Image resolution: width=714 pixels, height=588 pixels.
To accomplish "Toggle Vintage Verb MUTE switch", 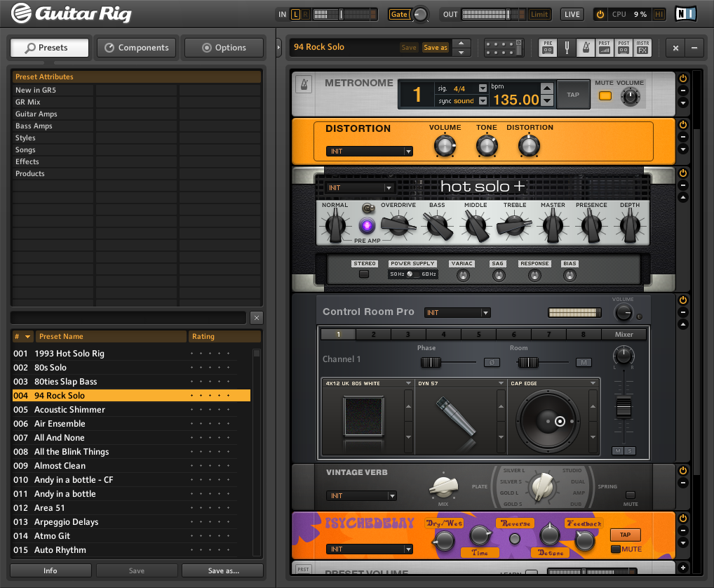I will [631, 495].
